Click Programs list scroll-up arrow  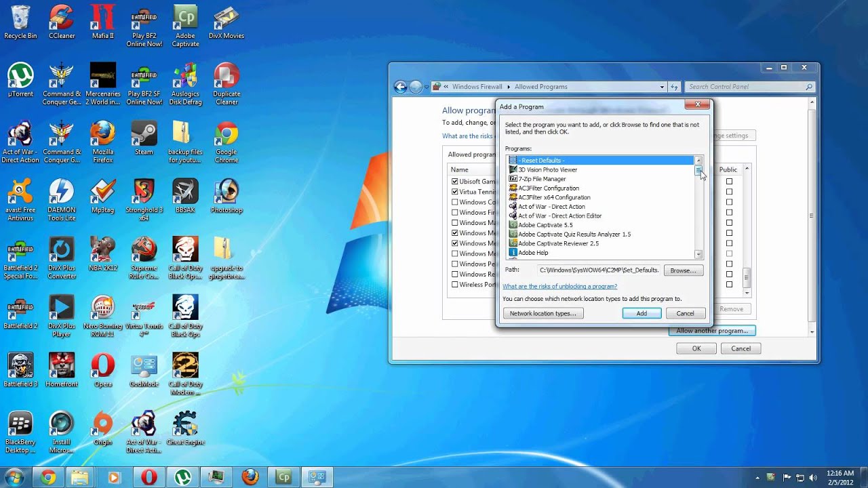pos(698,160)
